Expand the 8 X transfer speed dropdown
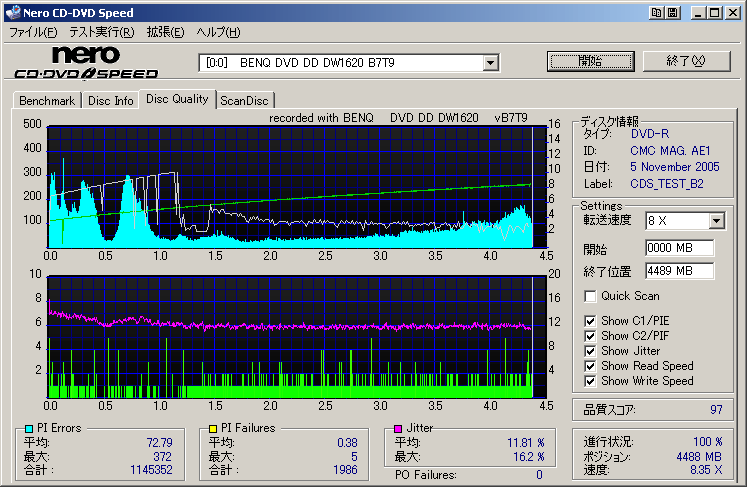 tap(716, 221)
